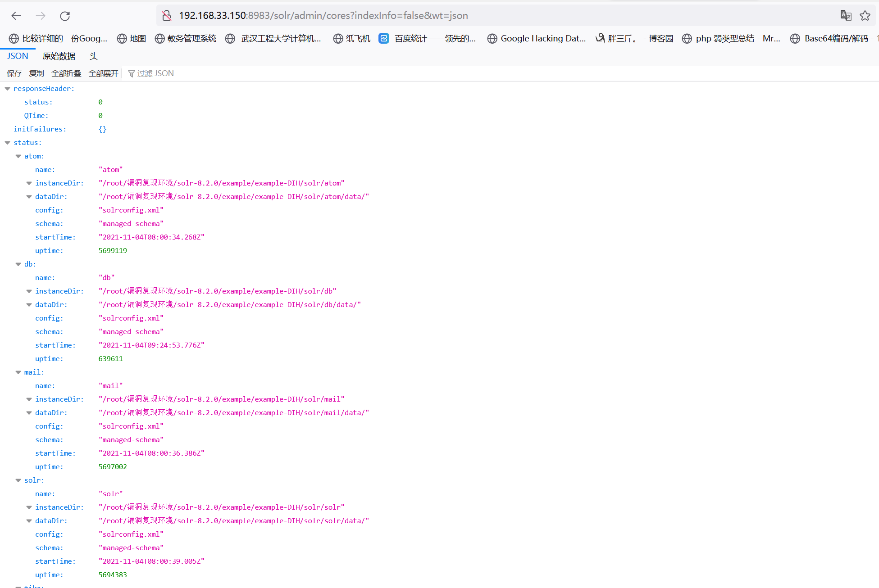Collapse the solr dataDir entry
Image resolution: width=879 pixels, height=588 pixels.
[29, 521]
